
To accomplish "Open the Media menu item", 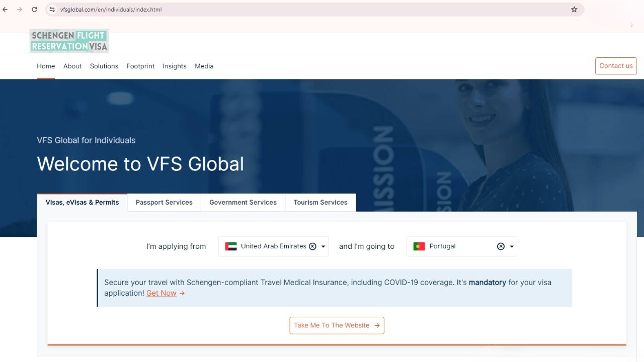I will tap(204, 66).
